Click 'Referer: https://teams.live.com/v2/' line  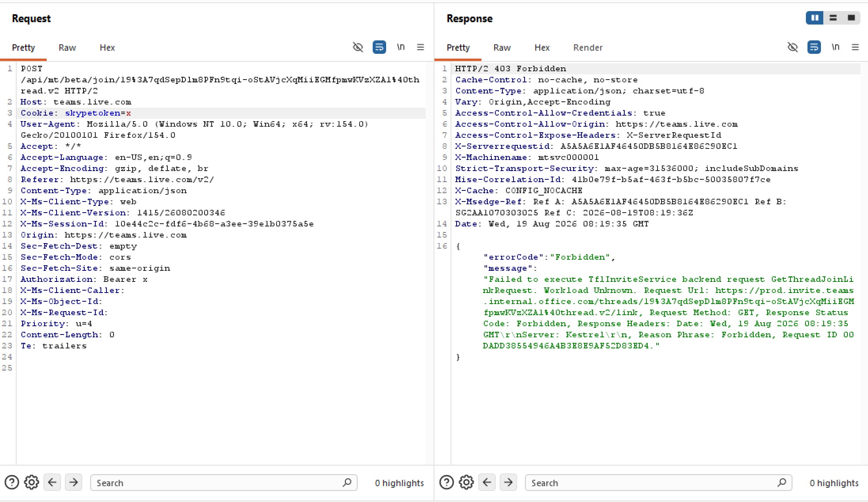tap(117, 180)
